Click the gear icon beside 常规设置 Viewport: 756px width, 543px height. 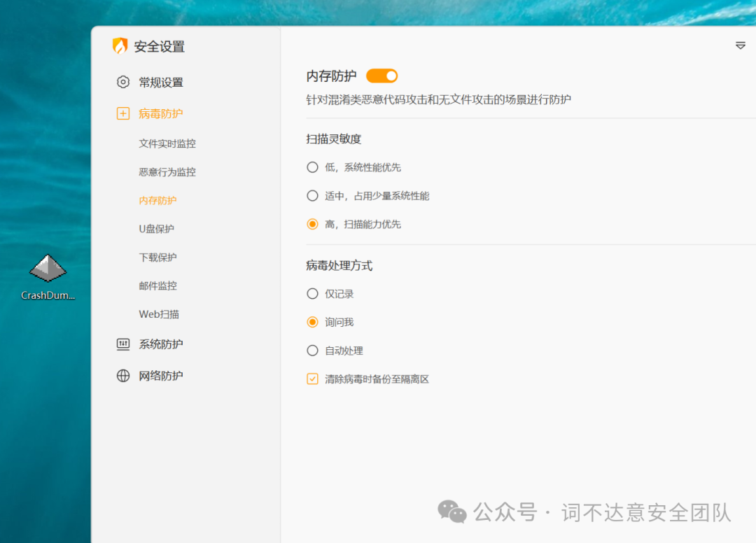tap(123, 82)
